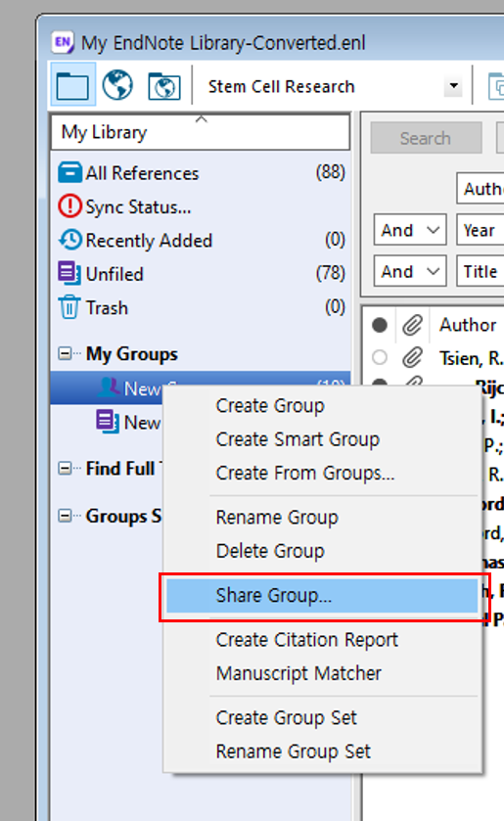Click the second New group list icon
This screenshot has width=504, height=821.
108,422
